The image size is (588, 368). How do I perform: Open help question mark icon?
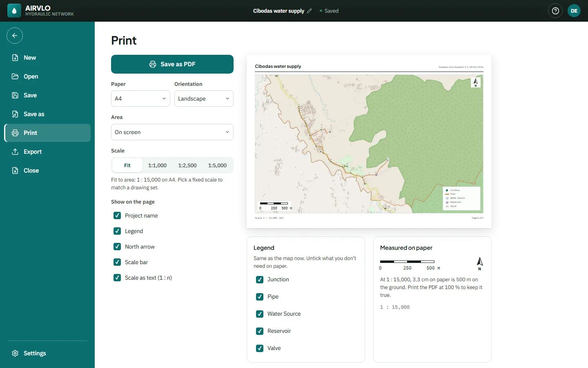coord(555,11)
